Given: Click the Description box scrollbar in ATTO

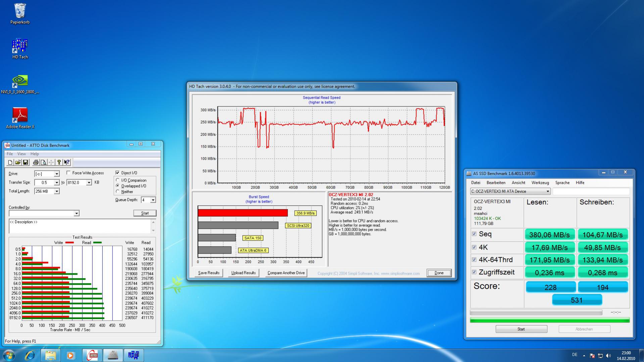Looking at the screenshot, I should click(x=153, y=226).
